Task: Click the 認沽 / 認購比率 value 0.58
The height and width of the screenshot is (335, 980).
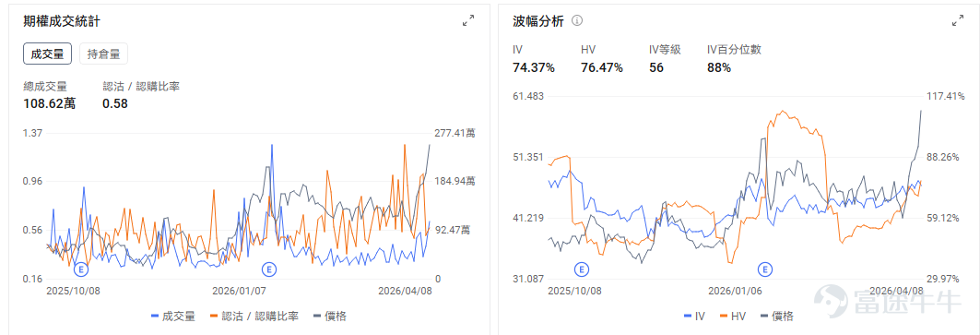Action: 115,104
